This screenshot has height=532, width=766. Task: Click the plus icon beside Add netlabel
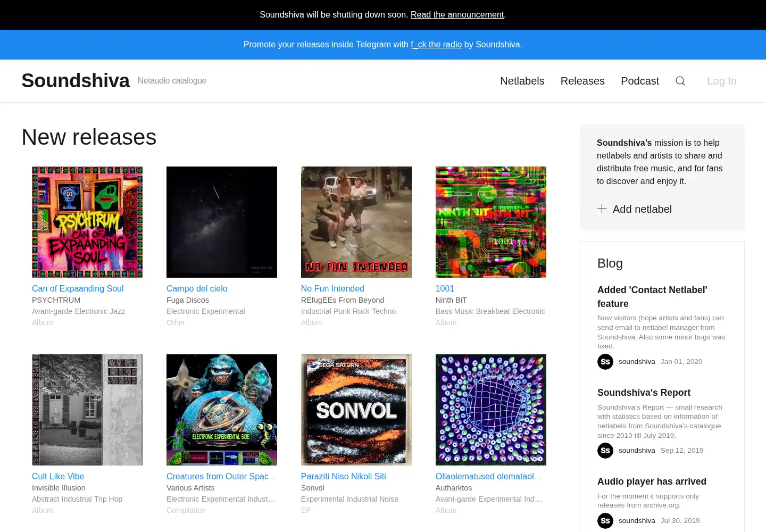602,209
